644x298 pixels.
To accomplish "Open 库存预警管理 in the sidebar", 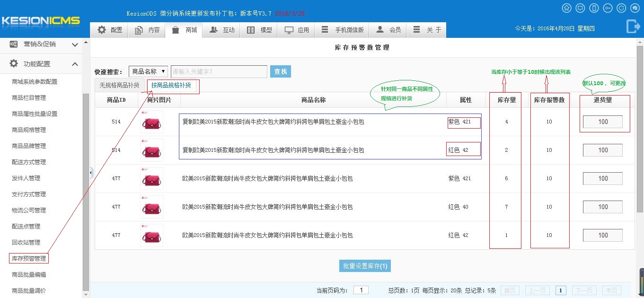I will pyautogui.click(x=29, y=258).
